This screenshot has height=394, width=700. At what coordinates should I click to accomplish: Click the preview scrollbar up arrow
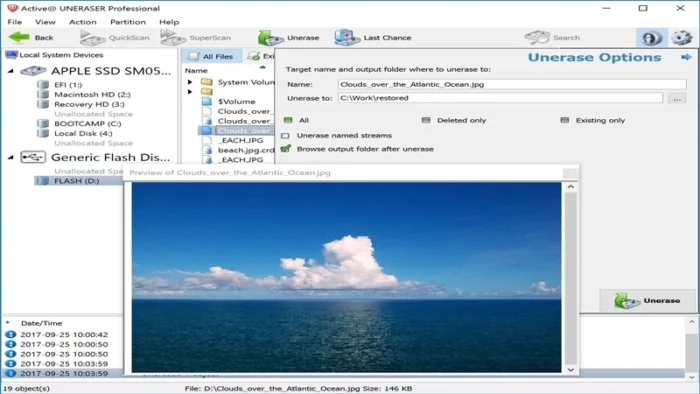[x=571, y=187]
